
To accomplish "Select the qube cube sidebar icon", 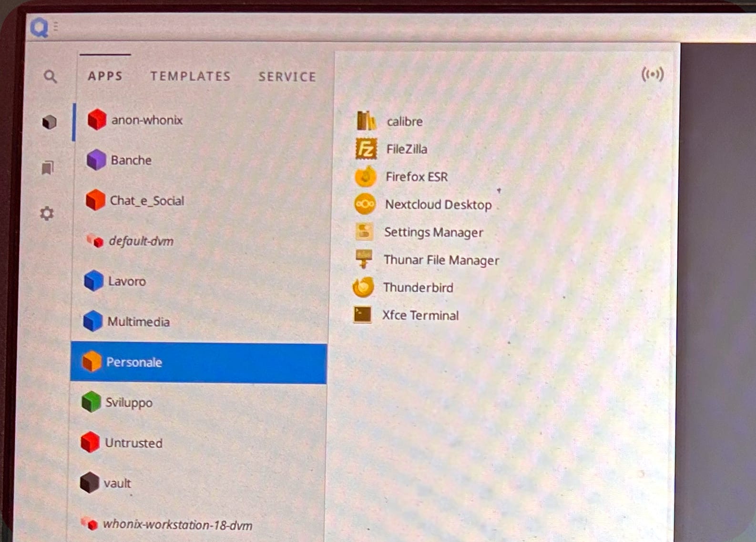I will (49, 122).
